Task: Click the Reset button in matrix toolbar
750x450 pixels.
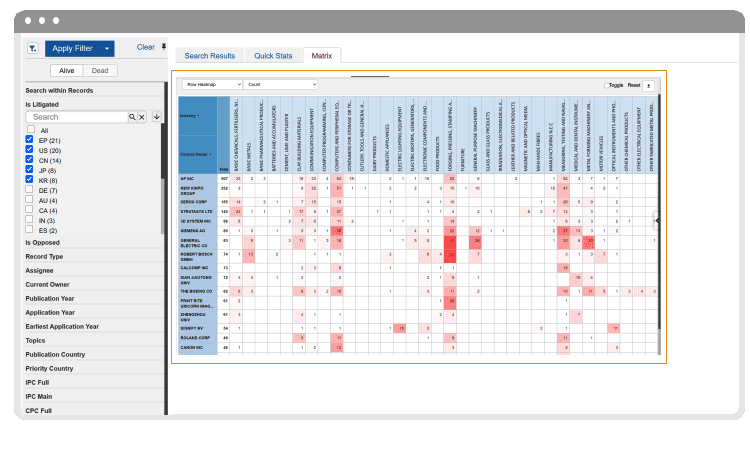Action: point(634,85)
